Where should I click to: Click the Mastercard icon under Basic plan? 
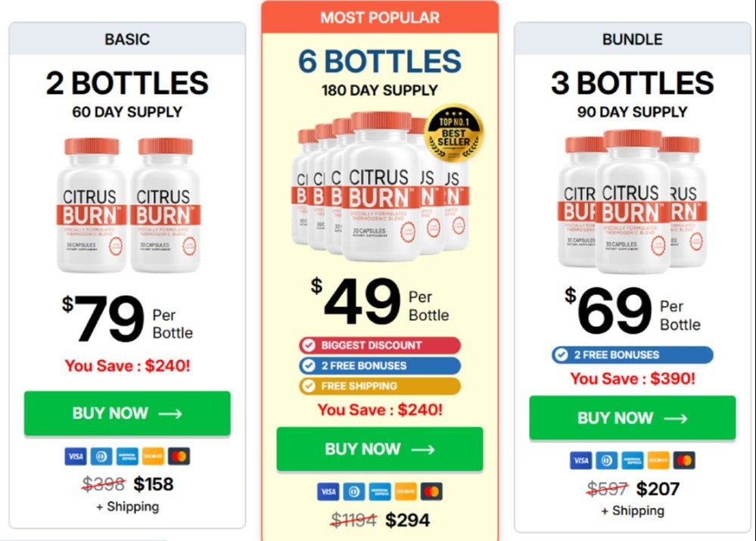pos(179,456)
